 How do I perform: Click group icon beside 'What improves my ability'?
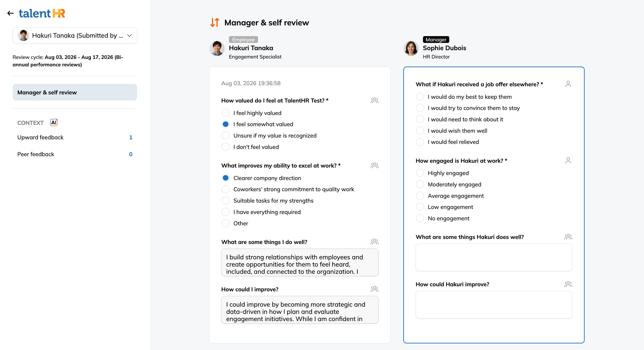click(374, 166)
